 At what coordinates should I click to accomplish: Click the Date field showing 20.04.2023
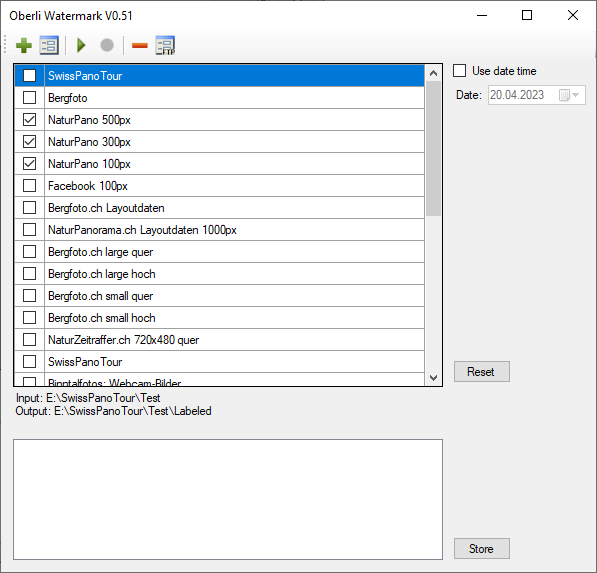point(537,95)
